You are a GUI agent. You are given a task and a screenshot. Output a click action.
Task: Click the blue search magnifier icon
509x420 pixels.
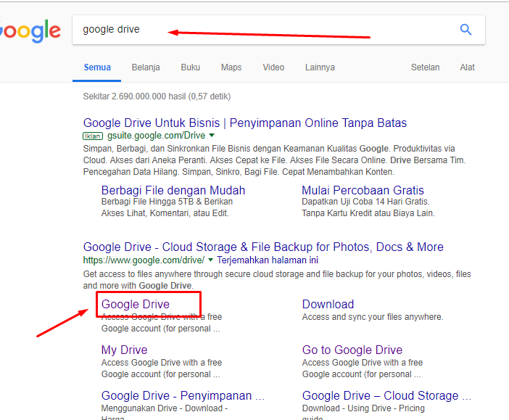(x=465, y=30)
